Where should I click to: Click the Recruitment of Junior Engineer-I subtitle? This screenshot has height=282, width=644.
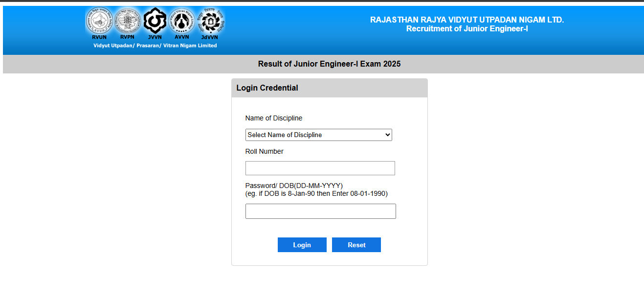tap(467, 29)
